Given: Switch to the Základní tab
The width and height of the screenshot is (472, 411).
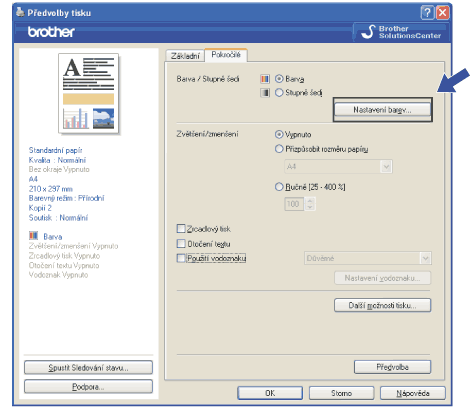Looking at the screenshot, I should [185, 56].
